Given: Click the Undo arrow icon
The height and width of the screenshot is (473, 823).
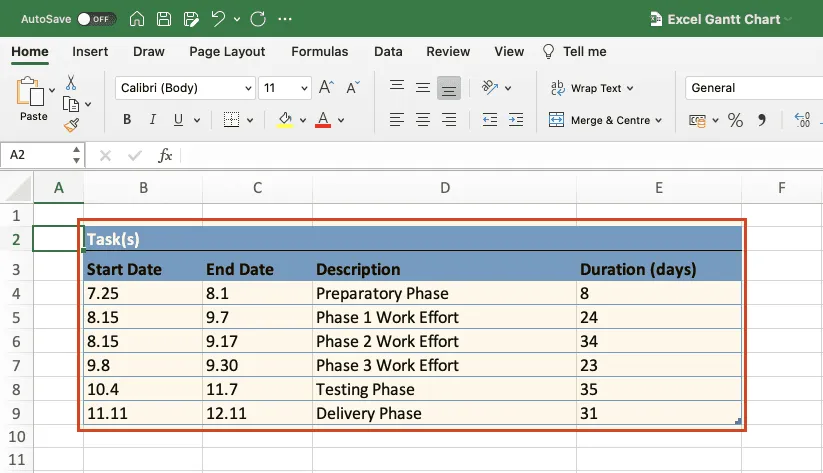Looking at the screenshot, I should [218, 19].
